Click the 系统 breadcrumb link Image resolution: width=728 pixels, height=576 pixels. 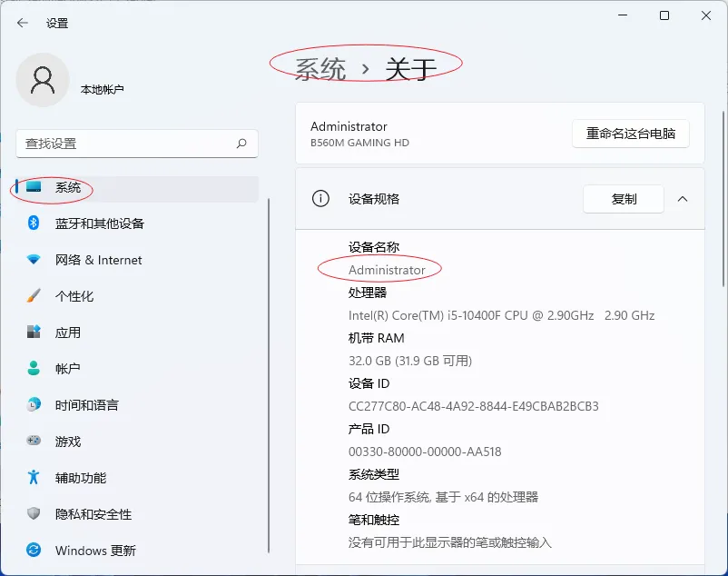(320, 69)
